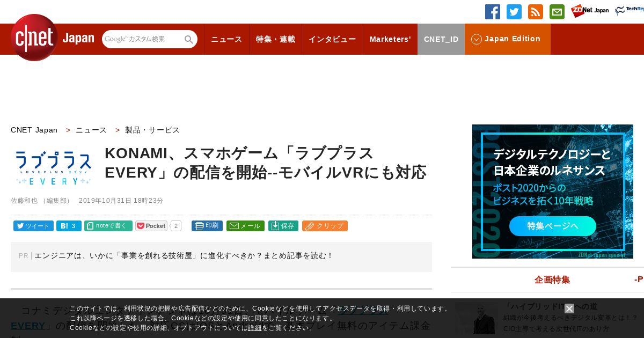Click the orange クリップ button
This screenshot has width=644, height=338.
pos(325,226)
